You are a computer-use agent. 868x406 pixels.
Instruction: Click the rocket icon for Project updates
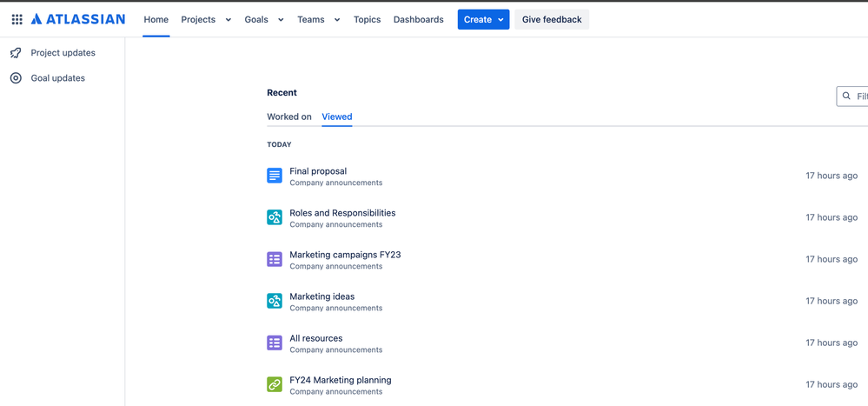16,53
